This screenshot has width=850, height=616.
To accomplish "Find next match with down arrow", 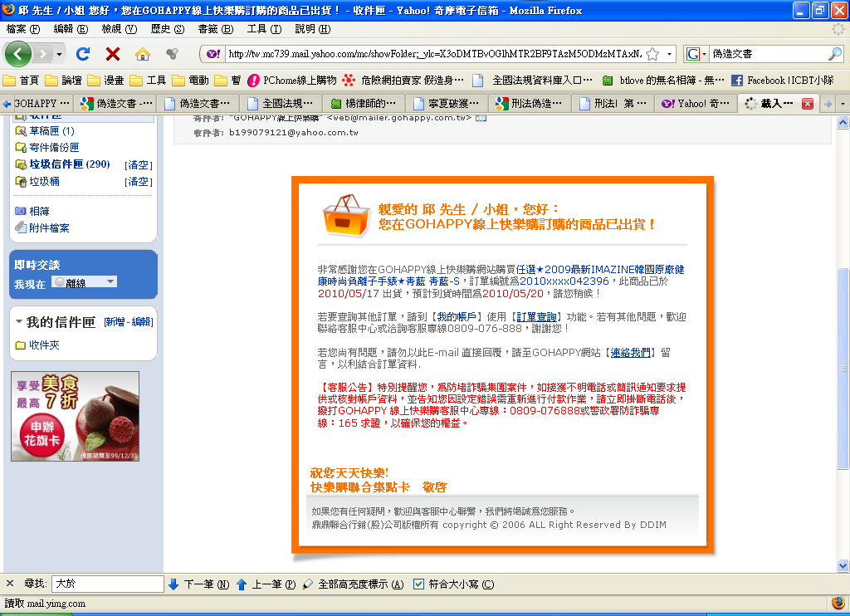I will (x=173, y=584).
